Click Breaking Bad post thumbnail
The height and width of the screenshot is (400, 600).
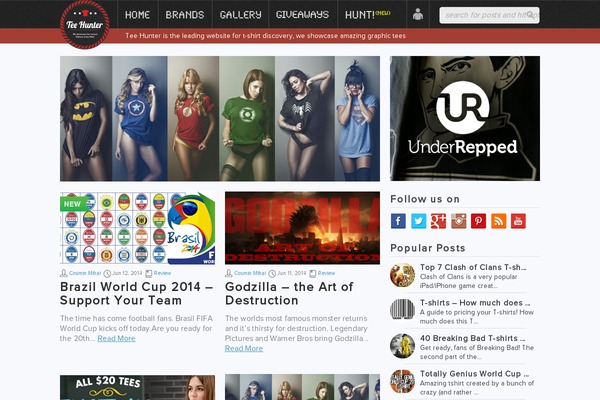tap(402, 346)
